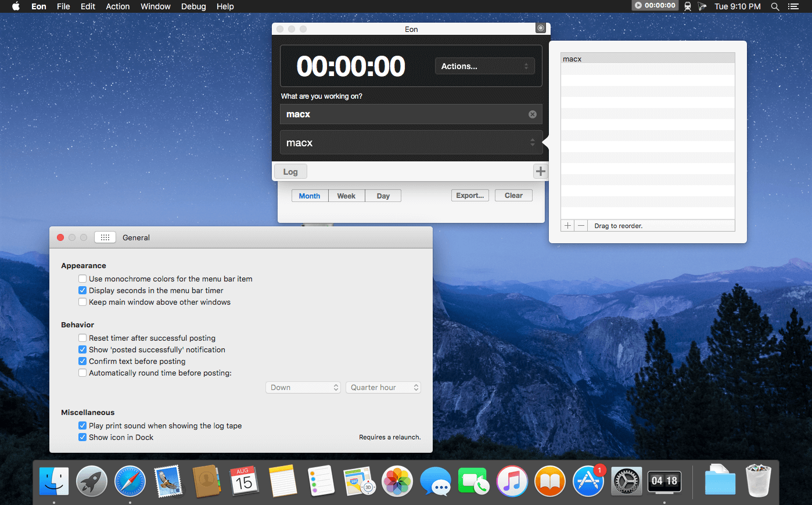Launch Safari from the Dock
The image size is (812, 505).
click(130, 481)
